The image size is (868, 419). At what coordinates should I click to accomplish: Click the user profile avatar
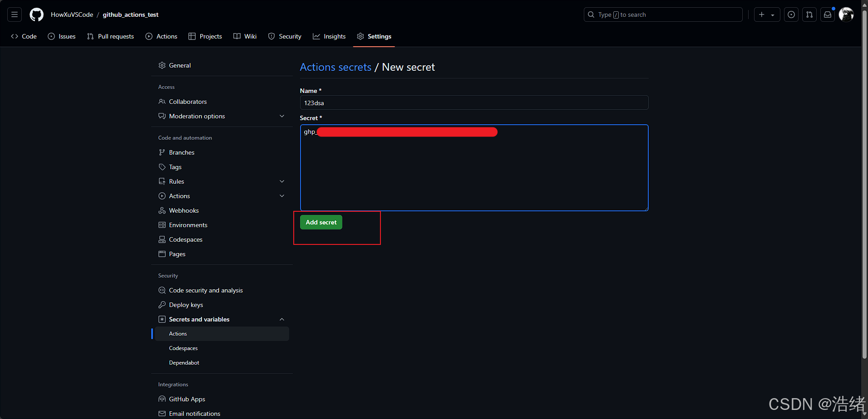point(846,15)
